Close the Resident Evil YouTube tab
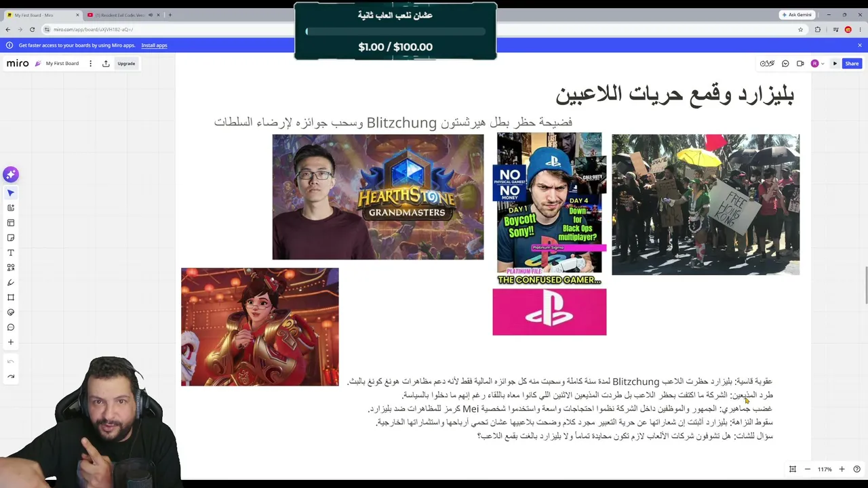Viewport: 868px width, 488px height. coord(159,15)
